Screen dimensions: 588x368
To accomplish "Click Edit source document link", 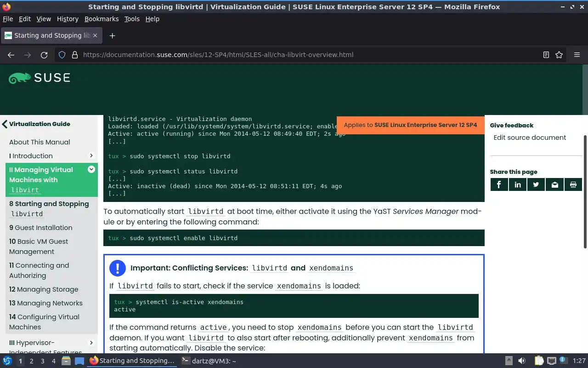I will (x=530, y=138).
